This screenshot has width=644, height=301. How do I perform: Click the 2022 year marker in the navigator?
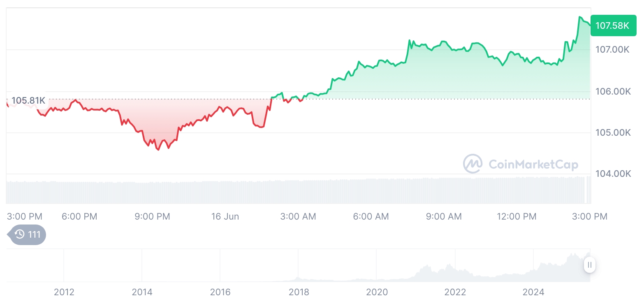tap(455, 292)
